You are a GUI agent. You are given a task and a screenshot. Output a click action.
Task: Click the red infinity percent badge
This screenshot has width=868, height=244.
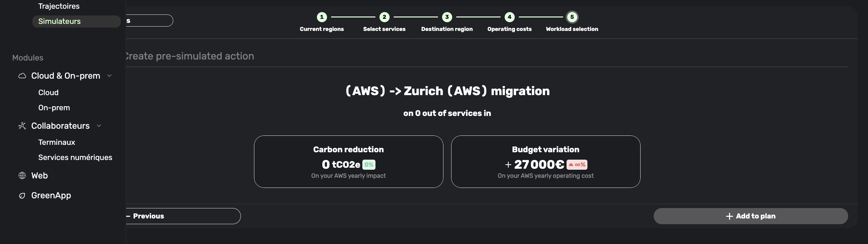point(577,165)
